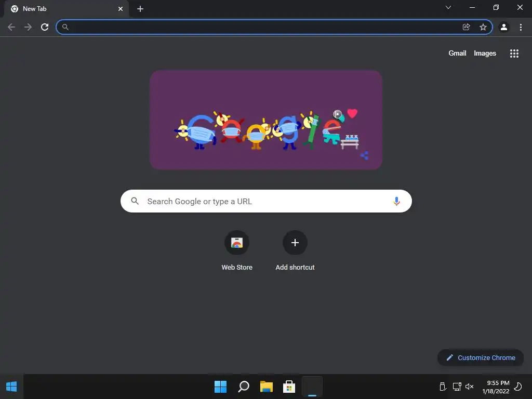Image resolution: width=532 pixels, height=399 pixels.
Task: Click the Google Doodle image
Action: coord(266,120)
